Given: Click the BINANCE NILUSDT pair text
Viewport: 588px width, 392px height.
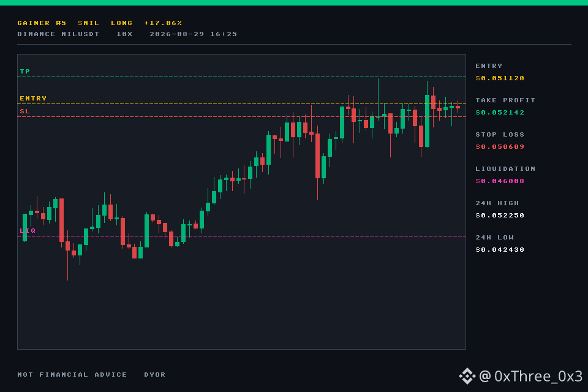Looking at the screenshot, I should 58,34.
